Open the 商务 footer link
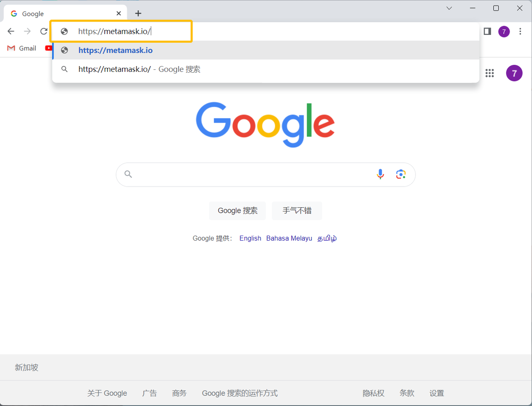Screen dimensions: 532x406 pyautogui.click(x=180, y=393)
